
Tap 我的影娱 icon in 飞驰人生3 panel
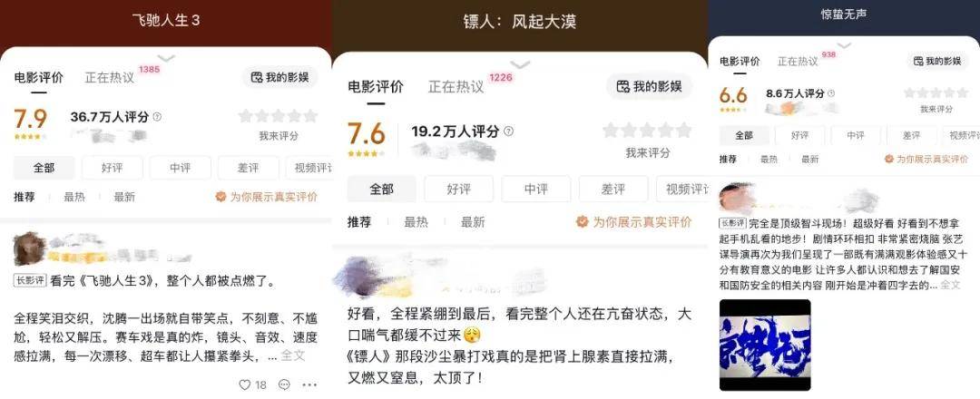tap(256, 77)
